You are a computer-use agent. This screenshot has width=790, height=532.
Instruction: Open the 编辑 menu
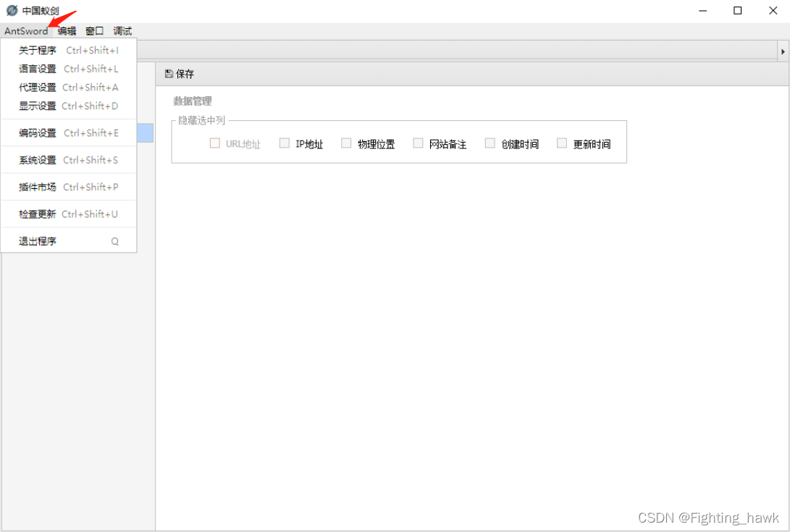67,30
